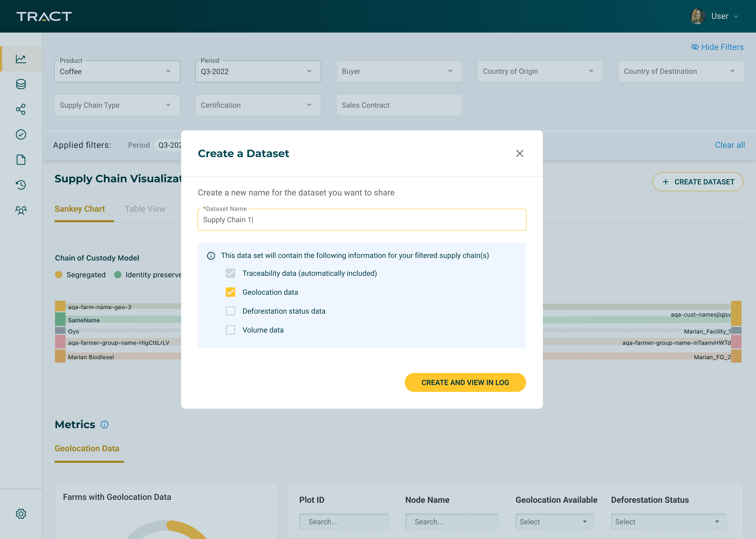Open the Certification dropdown

click(258, 105)
